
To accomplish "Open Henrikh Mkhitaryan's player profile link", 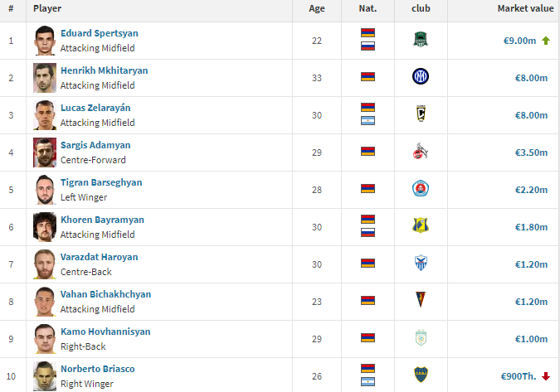I will point(104,70).
